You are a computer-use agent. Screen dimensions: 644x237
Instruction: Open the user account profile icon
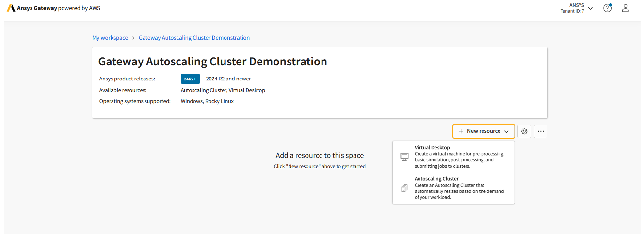626,8
